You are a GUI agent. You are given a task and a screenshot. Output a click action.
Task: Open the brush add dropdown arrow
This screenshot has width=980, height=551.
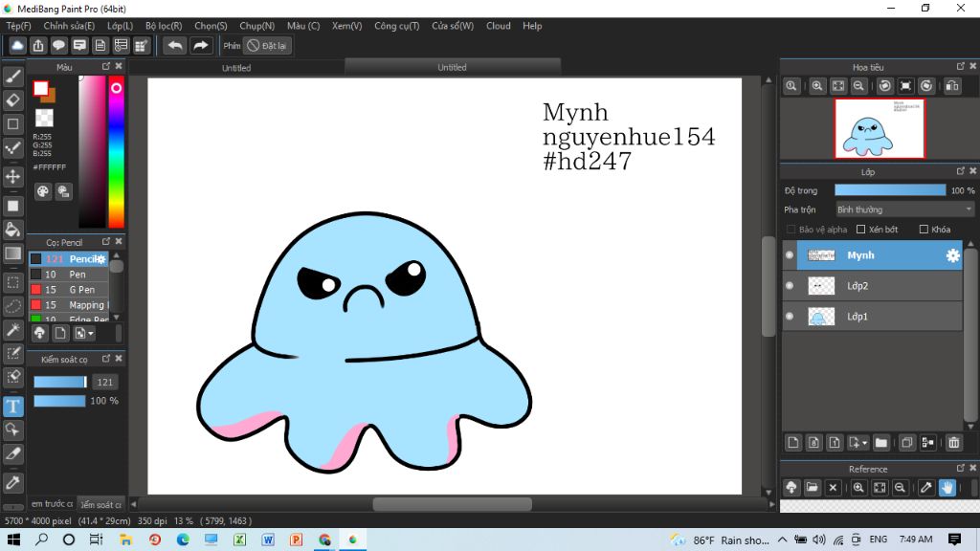click(x=91, y=334)
